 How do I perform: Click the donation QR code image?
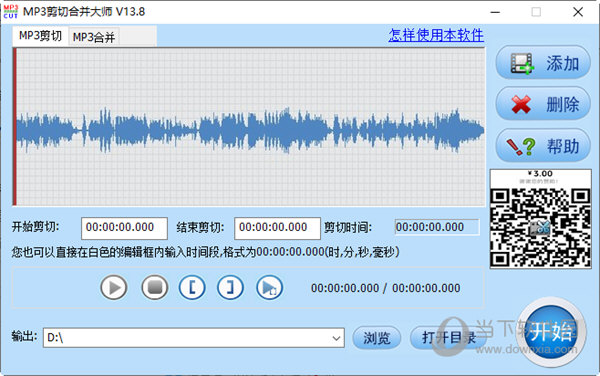[x=540, y=219]
